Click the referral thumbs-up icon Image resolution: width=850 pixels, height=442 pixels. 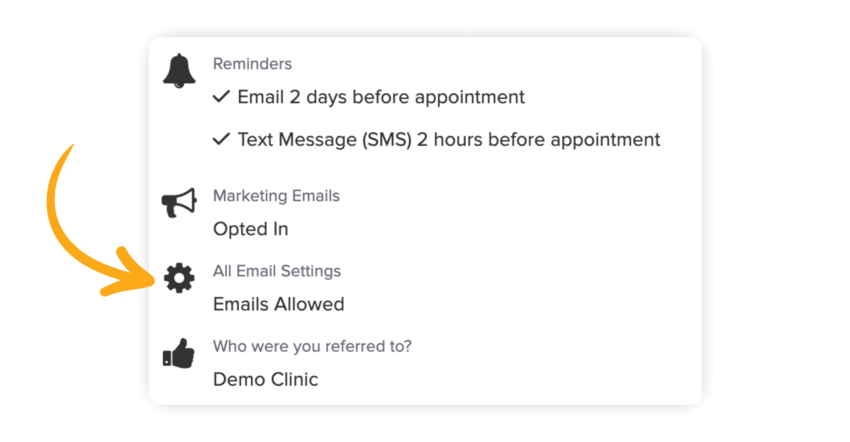(x=180, y=354)
